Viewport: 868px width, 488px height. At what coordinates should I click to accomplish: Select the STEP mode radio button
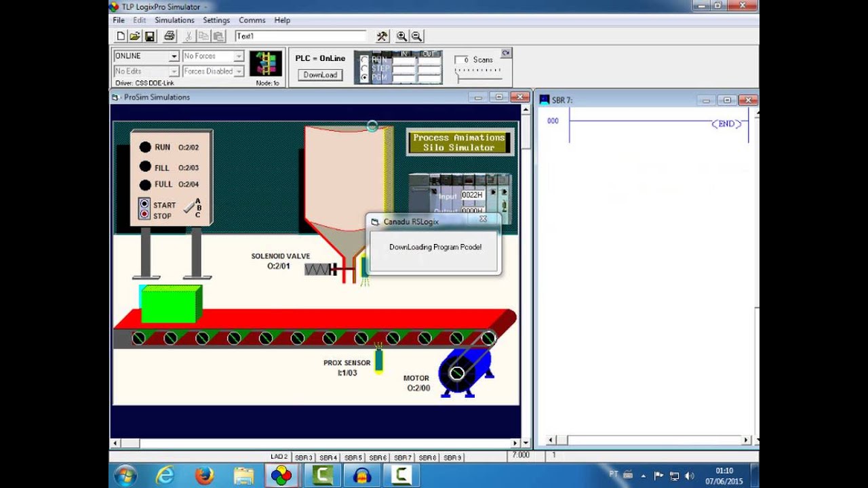click(x=365, y=68)
